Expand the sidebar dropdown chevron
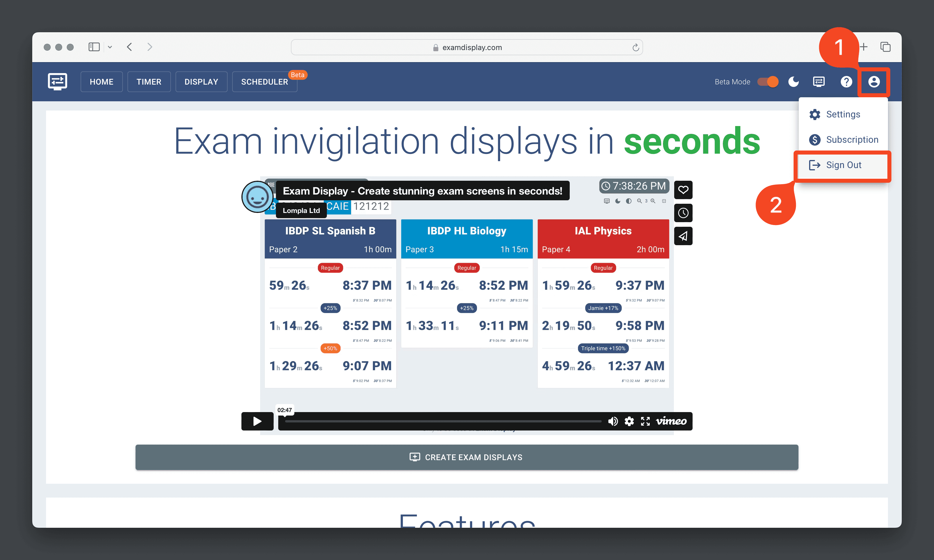The width and height of the screenshot is (934, 560). (110, 47)
